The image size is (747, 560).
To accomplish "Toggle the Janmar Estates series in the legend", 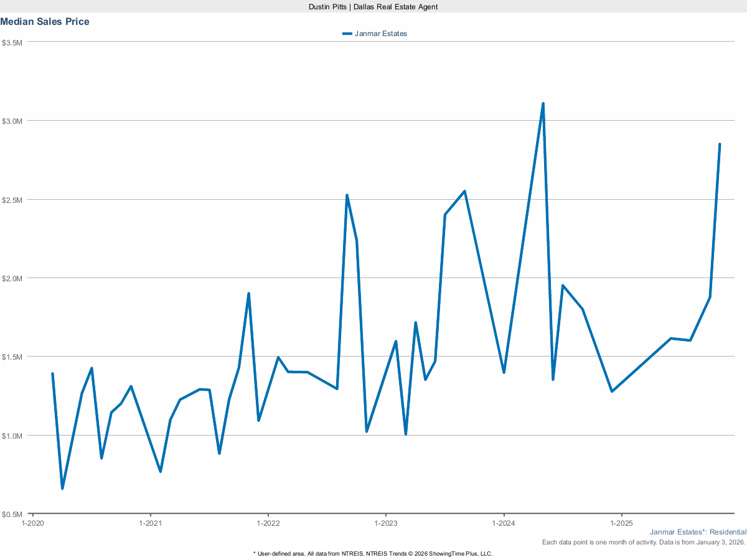I will (x=380, y=34).
